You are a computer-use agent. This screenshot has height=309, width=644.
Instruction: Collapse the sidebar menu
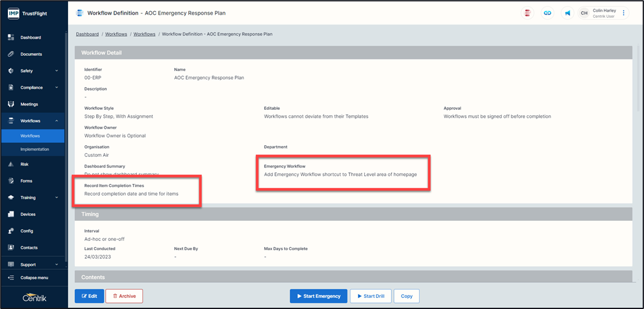(x=34, y=278)
